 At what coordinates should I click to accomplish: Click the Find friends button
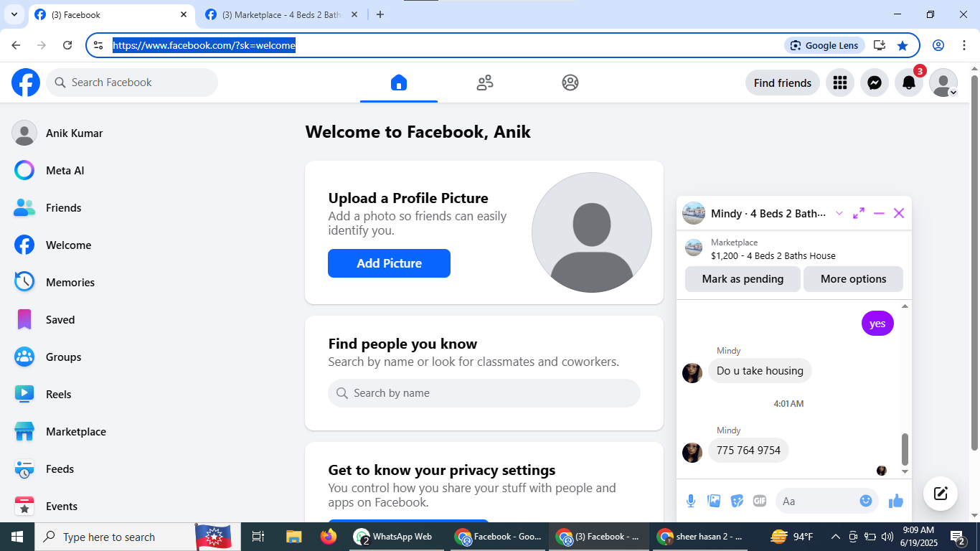(x=783, y=83)
